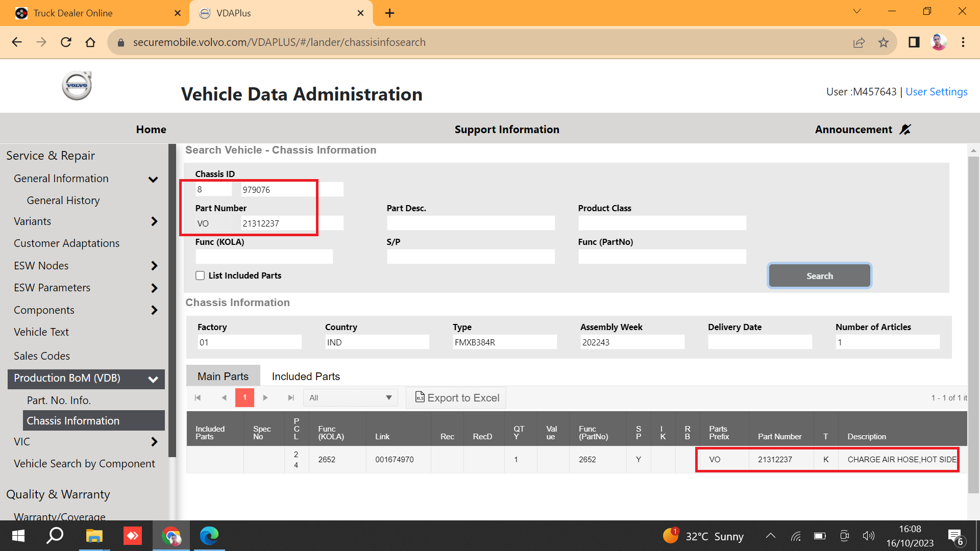Bookmark this page with star icon

tap(884, 42)
